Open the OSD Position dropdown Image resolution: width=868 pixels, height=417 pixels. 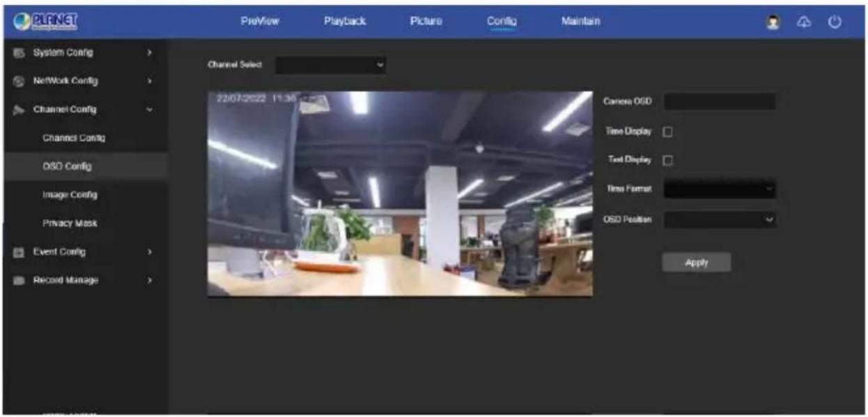click(x=720, y=219)
